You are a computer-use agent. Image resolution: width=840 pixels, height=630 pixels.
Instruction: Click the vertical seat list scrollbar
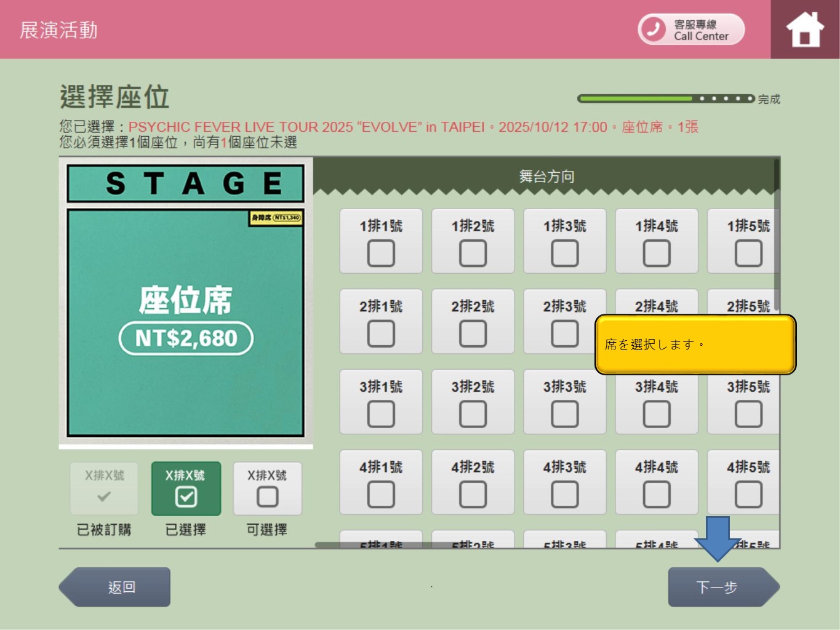(x=777, y=234)
